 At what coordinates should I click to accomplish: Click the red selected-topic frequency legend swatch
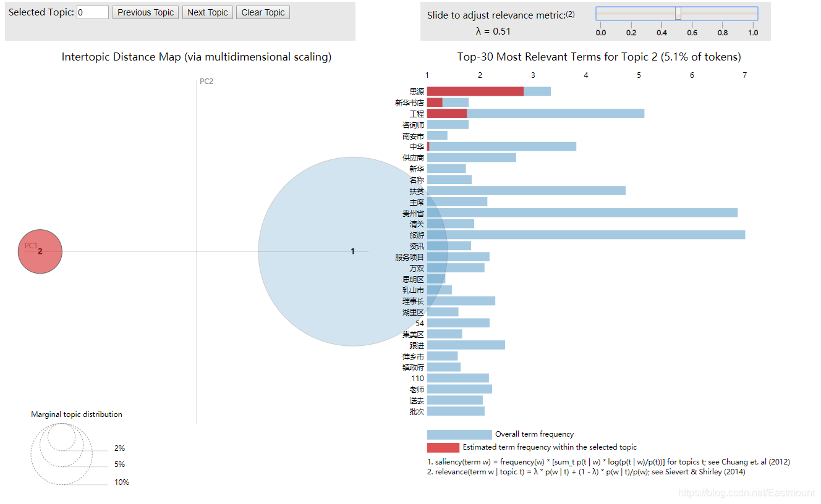[443, 447]
